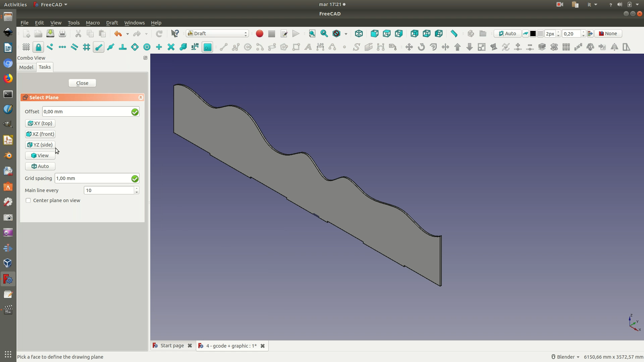
Task: Select the Draft Array tool
Action: click(566, 47)
